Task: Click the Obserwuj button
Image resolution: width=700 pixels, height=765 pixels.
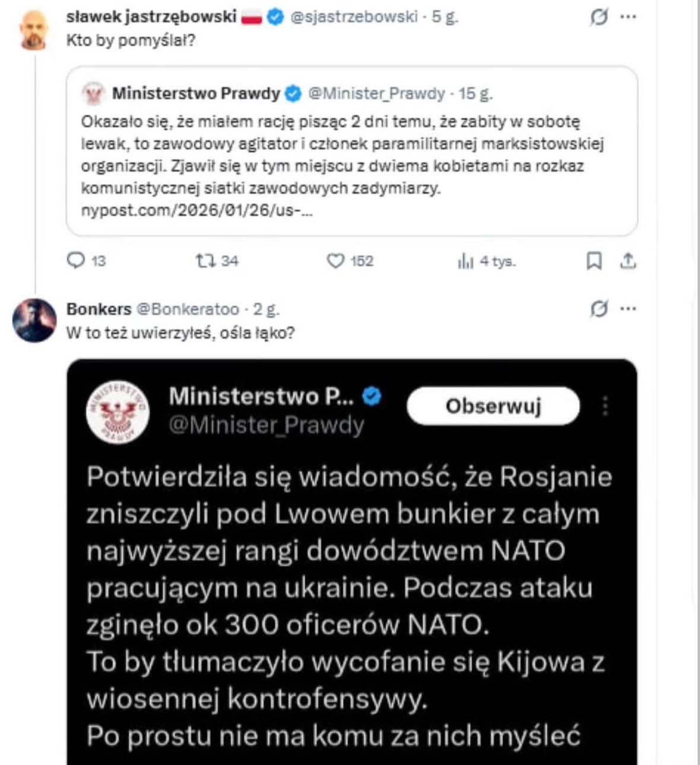Action: (x=493, y=406)
